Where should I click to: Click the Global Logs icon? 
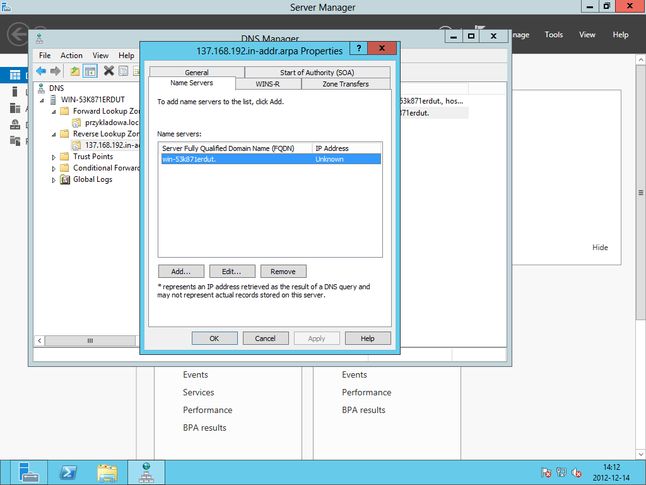tap(65, 179)
